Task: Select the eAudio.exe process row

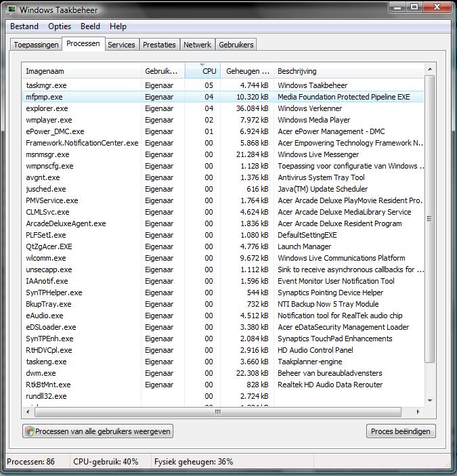Action: pos(223,316)
